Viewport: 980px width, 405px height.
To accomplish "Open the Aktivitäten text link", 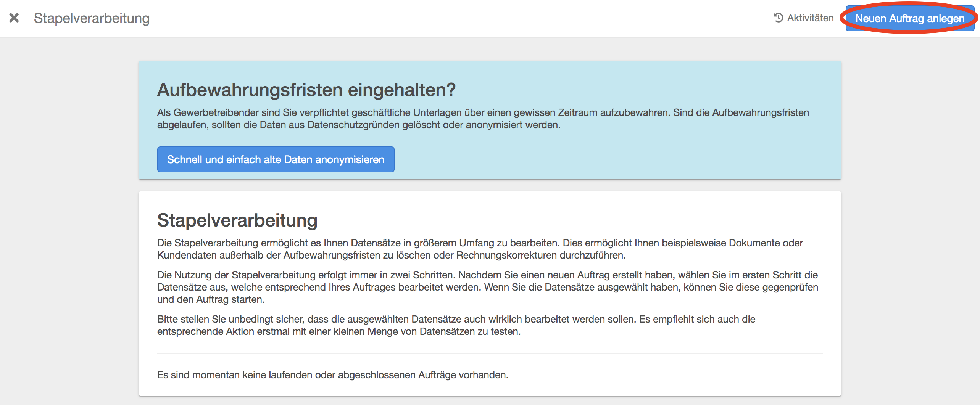I will (x=810, y=18).
